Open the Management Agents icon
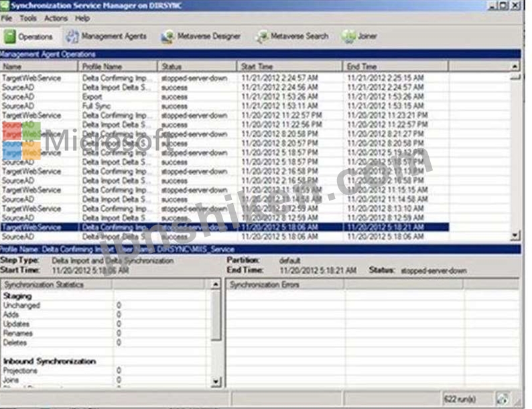The image size is (532, 409). coord(72,36)
